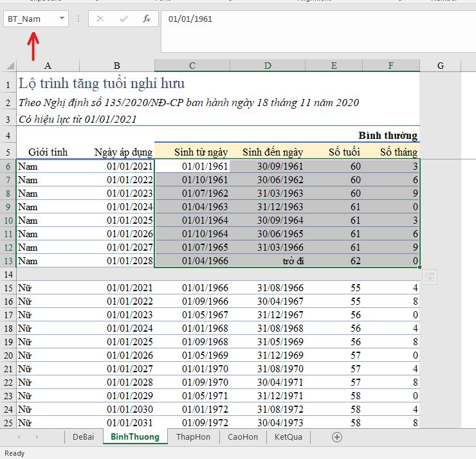The image size is (476, 459).
Task: Click the Enter checkmark icon in formula bar
Action: click(x=124, y=19)
